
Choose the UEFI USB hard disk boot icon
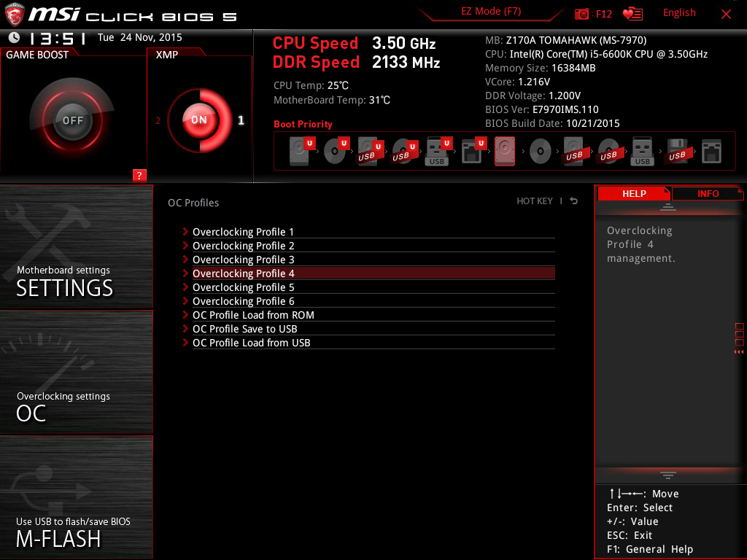click(370, 151)
